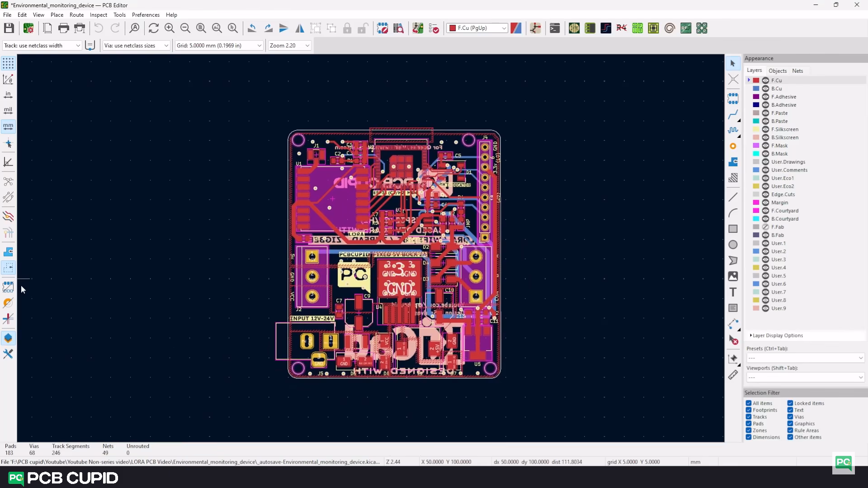Open the Inspect menu
Viewport: 868px width, 488px height.
click(98, 14)
